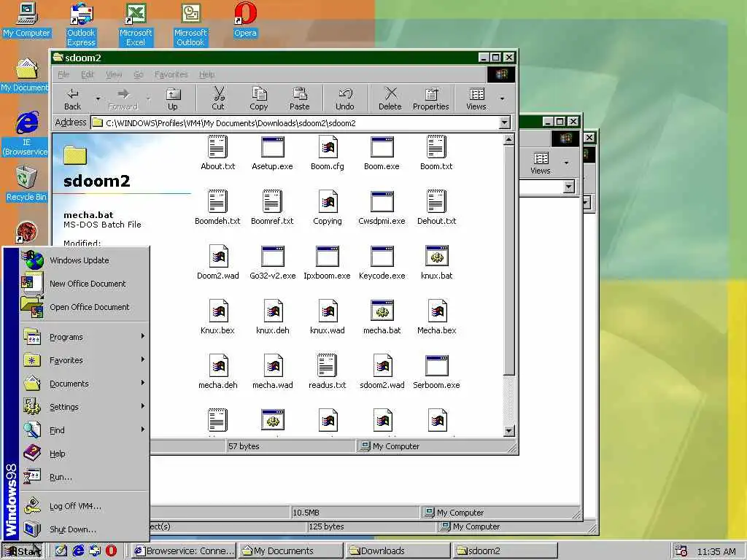Image resolution: width=747 pixels, height=560 pixels.
Task: Switch to Downloads taskbar button
Action: (398, 551)
